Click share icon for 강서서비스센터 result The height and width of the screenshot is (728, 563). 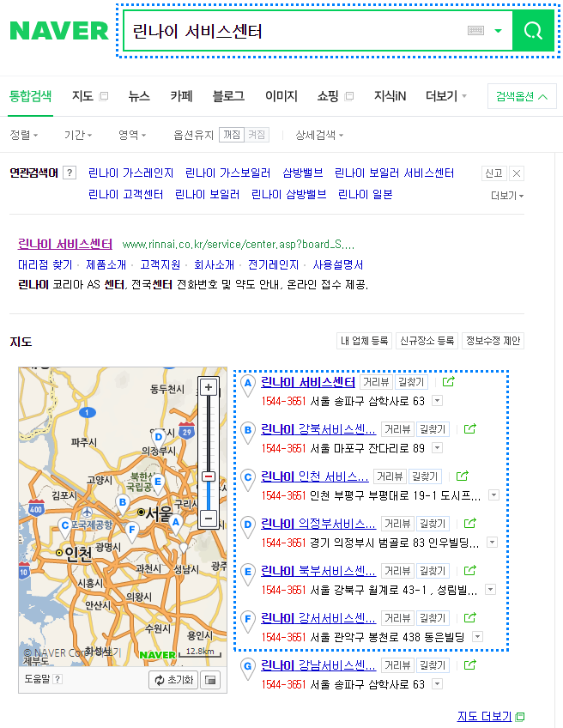(x=470, y=617)
